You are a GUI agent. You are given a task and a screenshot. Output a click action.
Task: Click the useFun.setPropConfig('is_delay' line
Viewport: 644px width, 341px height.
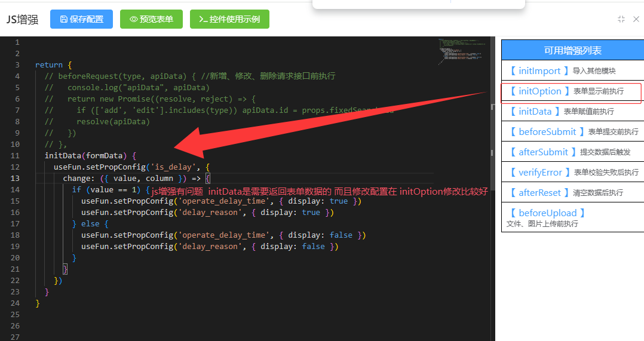[132, 167]
